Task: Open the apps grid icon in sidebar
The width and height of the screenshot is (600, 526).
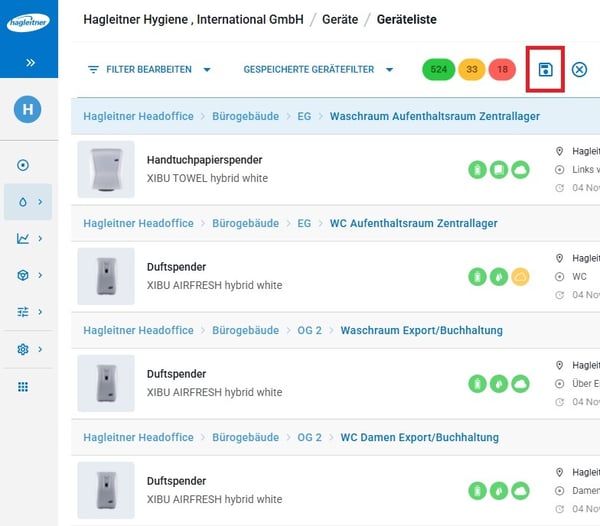Action: (x=24, y=387)
